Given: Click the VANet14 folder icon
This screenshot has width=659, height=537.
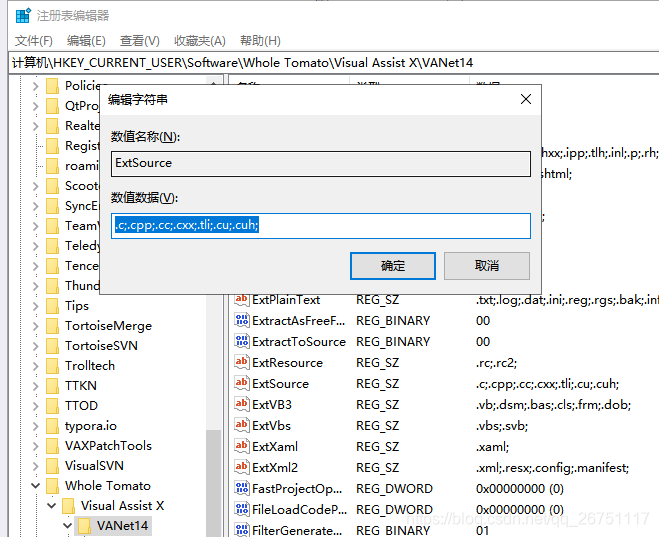Looking at the screenshot, I should pos(84,526).
